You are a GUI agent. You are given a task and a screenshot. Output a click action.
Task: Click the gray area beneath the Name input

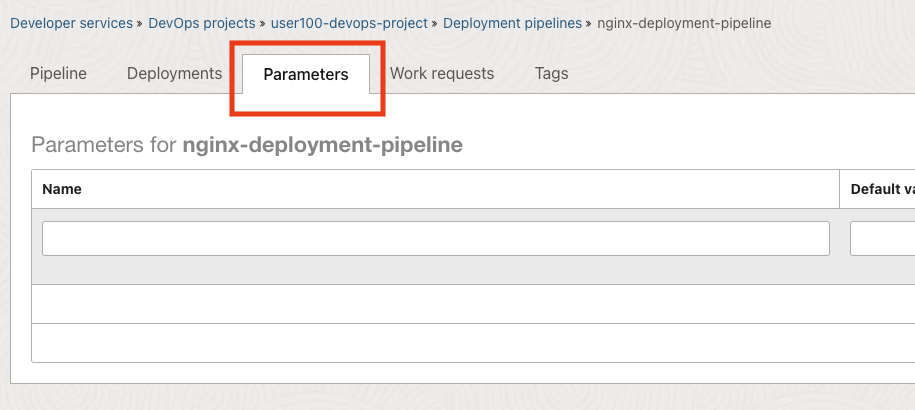point(436,271)
